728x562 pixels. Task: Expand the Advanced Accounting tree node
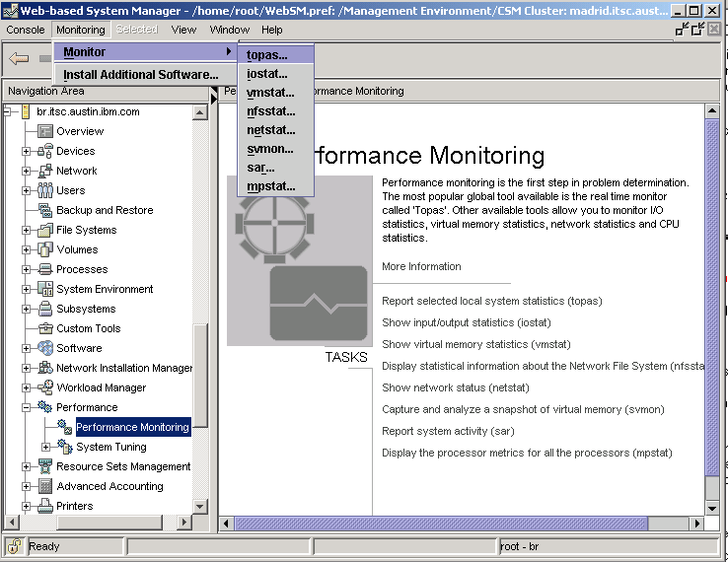point(26,486)
